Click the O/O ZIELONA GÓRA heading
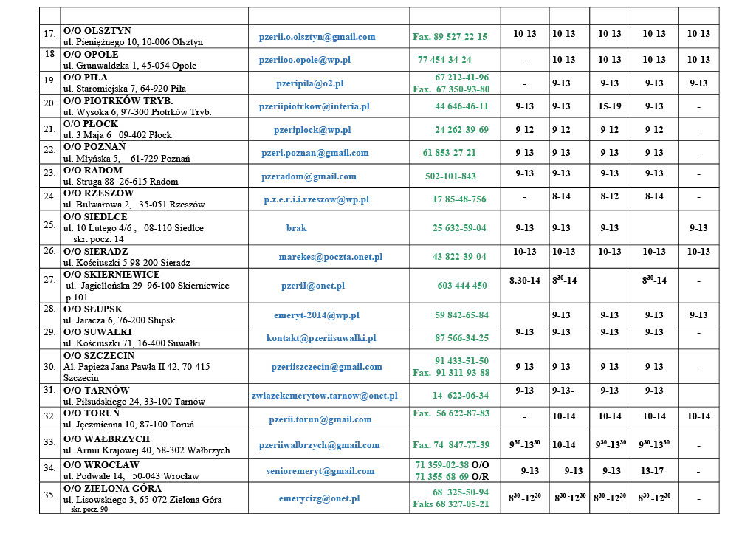Image resolution: width=756 pixels, height=536 pixels. [x=114, y=489]
